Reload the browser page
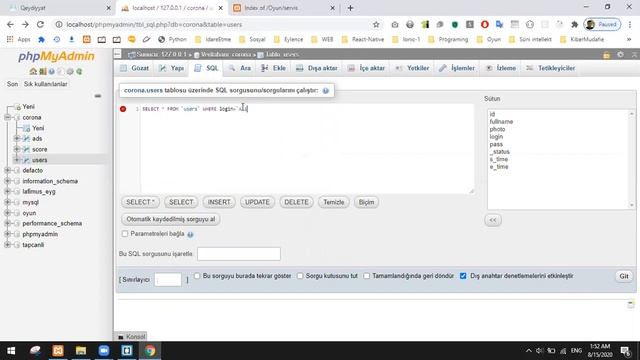Screen dimensions: 640x360 pyautogui.click(x=40, y=24)
